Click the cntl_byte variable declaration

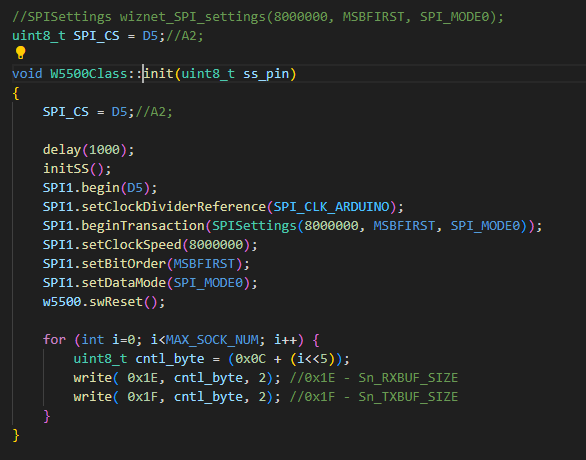click(x=170, y=359)
